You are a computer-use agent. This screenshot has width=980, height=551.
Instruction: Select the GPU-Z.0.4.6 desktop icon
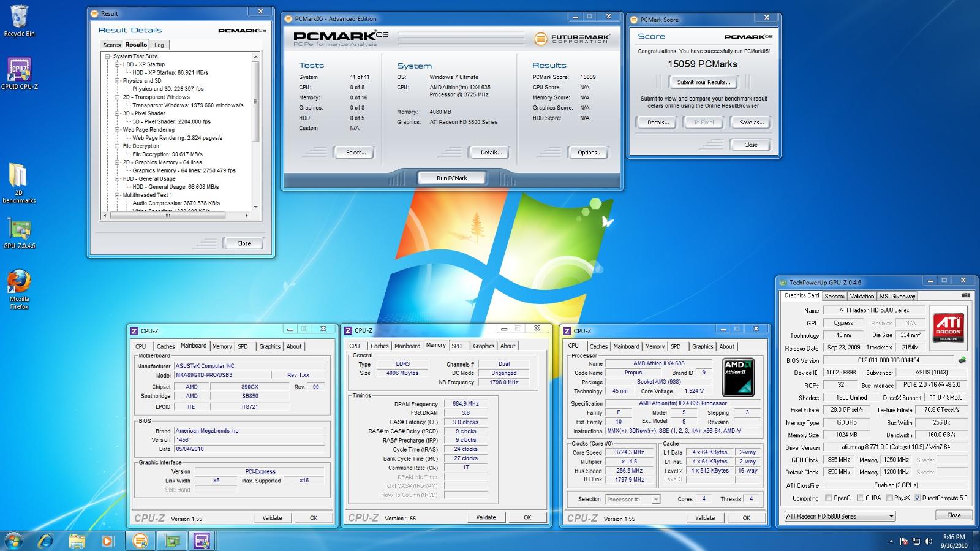click(19, 234)
